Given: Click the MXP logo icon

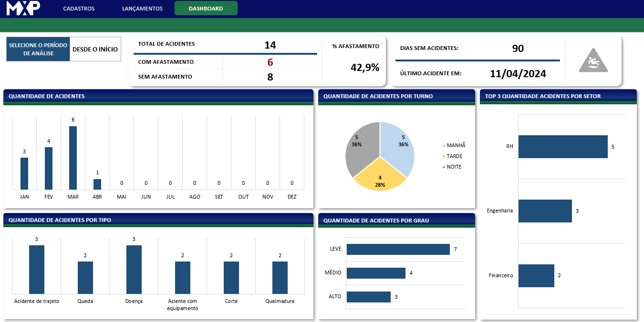Looking at the screenshot, I should (x=23, y=8).
